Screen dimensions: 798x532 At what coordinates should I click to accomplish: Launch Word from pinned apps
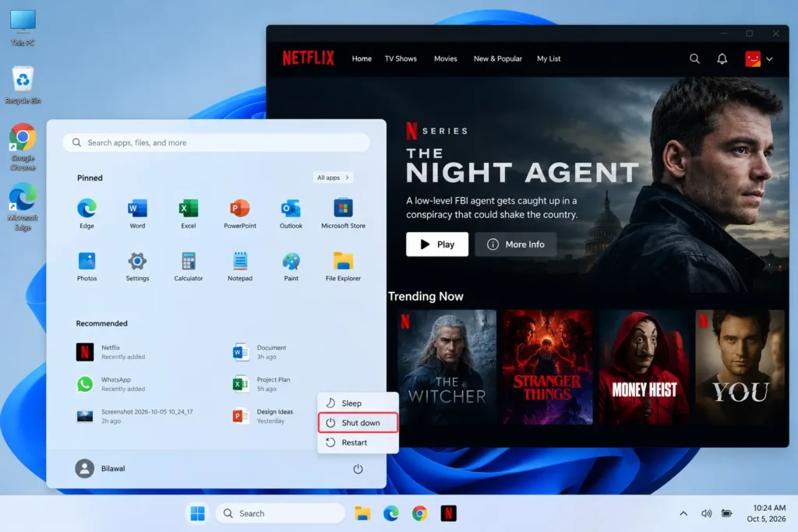tap(137, 213)
